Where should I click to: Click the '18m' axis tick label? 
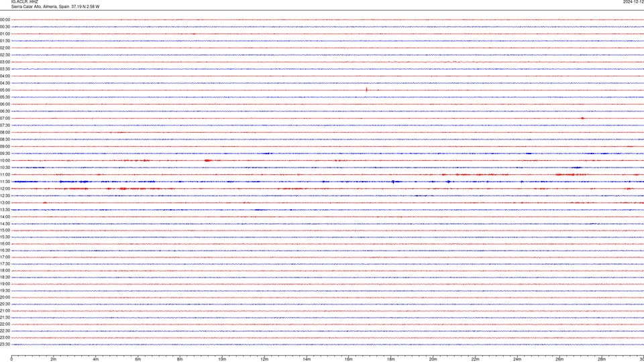point(391,359)
